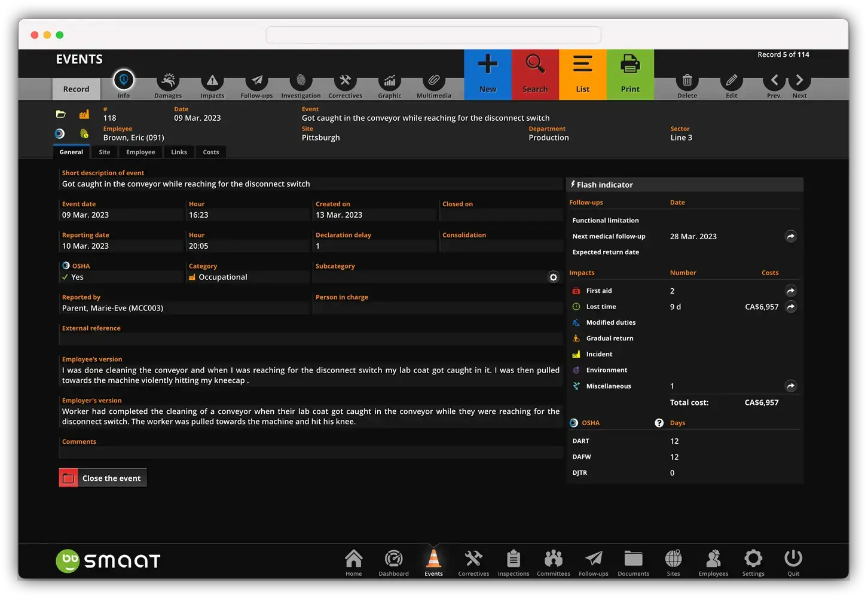Screen dimensions: 868x598
Task: Switch to the General tab
Action: tap(71, 152)
